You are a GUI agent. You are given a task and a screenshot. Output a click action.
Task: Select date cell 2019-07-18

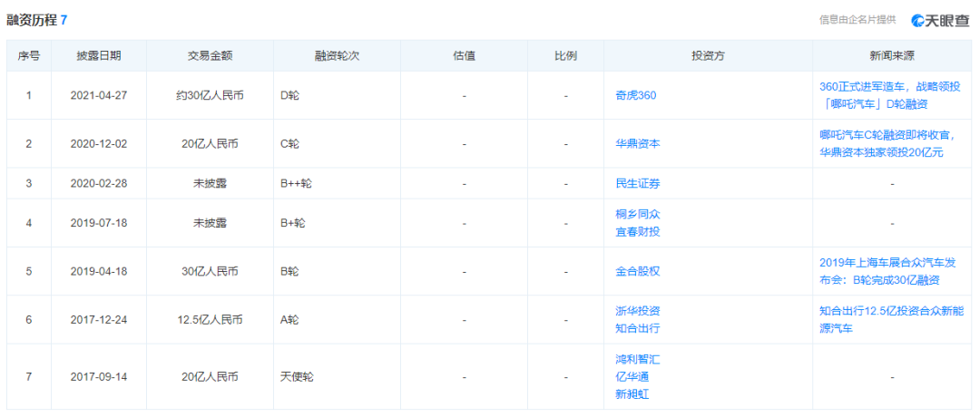(x=99, y=223)
